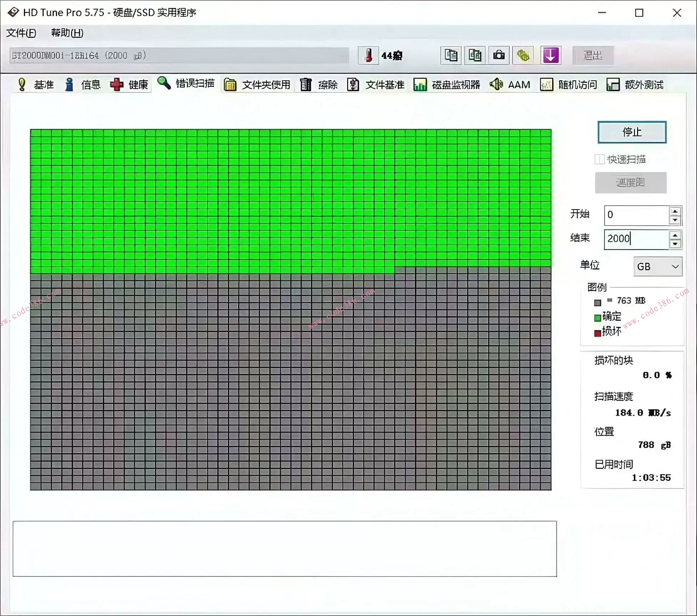Increase the start value with up arrow
This screenshot has width=697, height=616.
click(675, 211)
